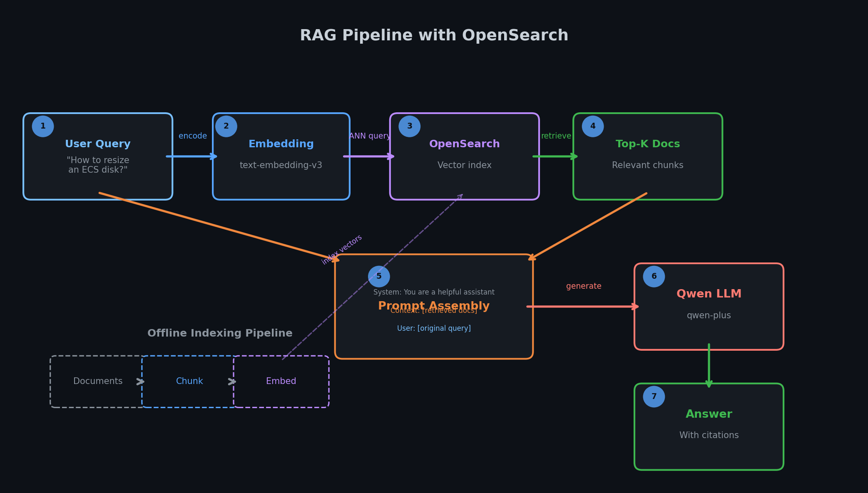This screenshot has height=493, width=868.
Task: Click the line User: [original query]
Action: coord(434,328)
